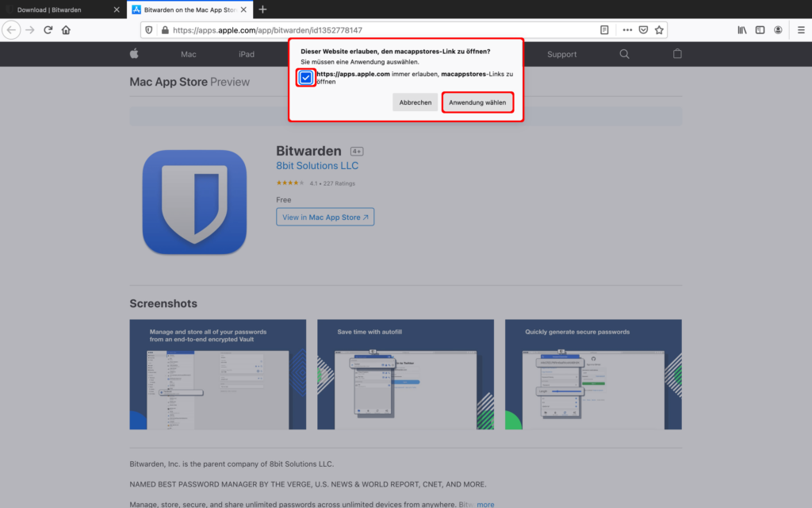Click the large Bitwarden shield app icon

point(195,202)
